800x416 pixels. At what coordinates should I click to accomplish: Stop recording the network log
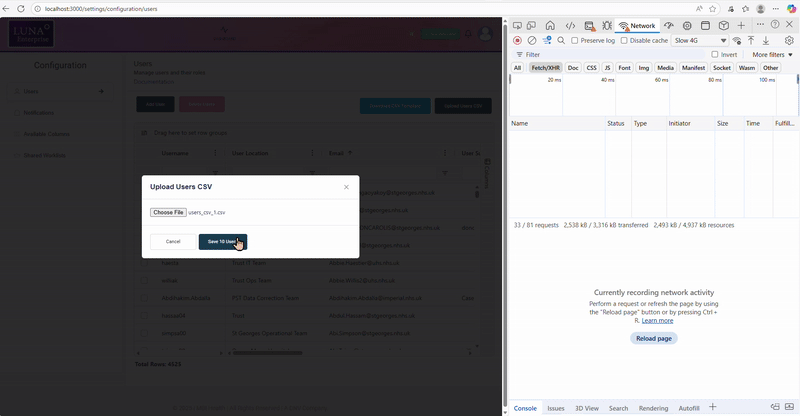(x=517, y=40)
